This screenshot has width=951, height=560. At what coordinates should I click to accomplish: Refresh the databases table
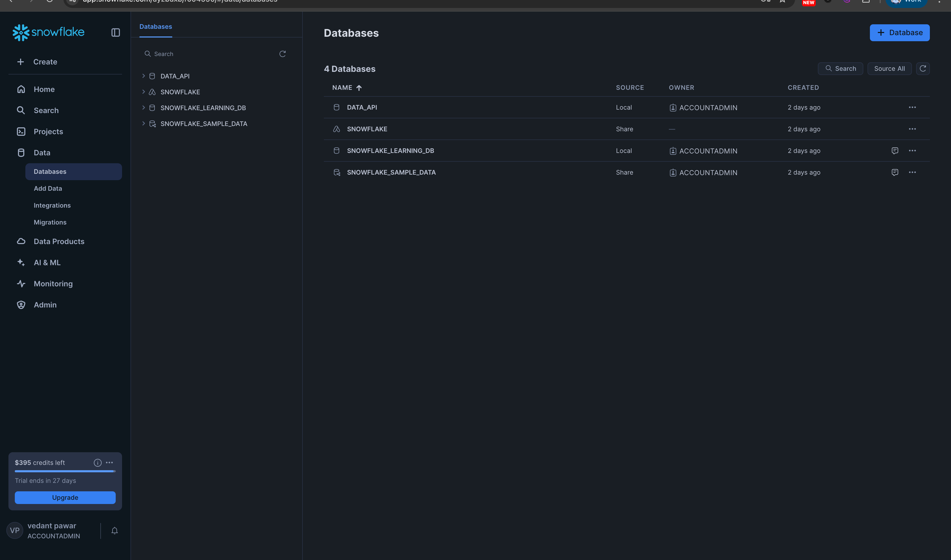(x=923, y=68)
